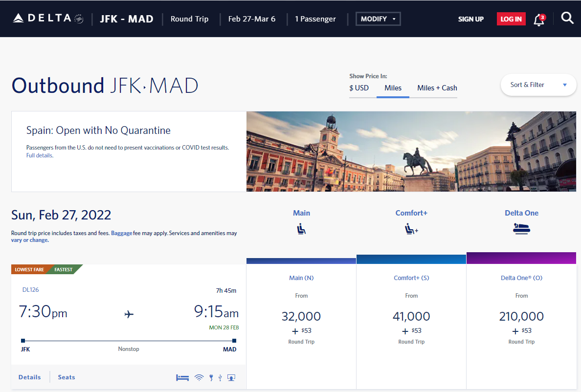Viewport: 581px width, 392px height.
Task: Open the notifications bell icon
Action: tap(539, 19)
